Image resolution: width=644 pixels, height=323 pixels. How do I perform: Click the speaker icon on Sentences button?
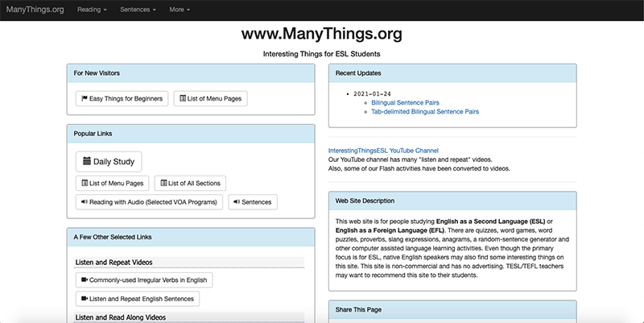[237, 201]
